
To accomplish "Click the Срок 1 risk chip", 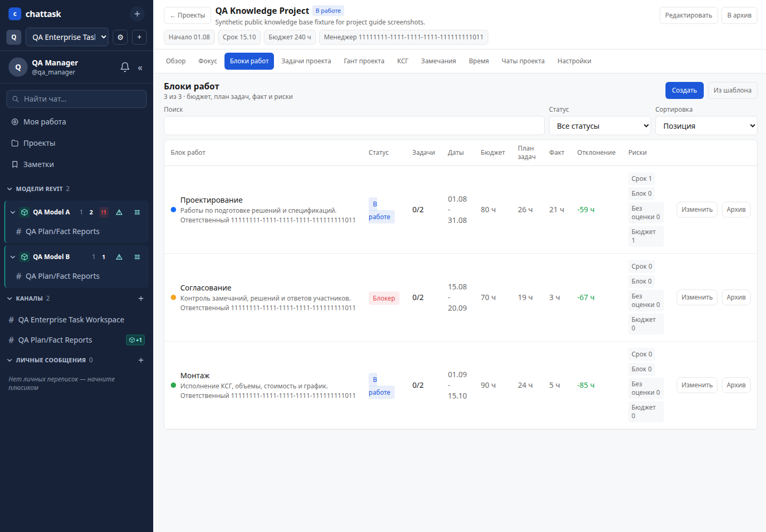I will click(642, 179).
